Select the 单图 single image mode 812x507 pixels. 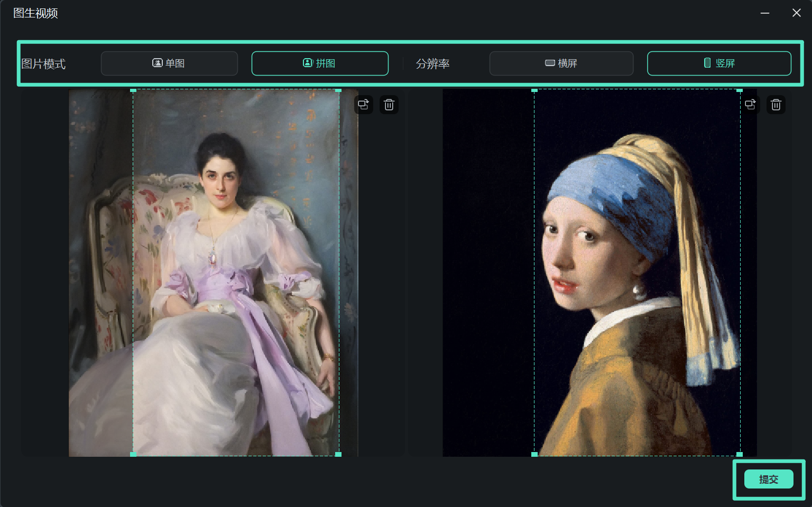(x=169, y=63)
